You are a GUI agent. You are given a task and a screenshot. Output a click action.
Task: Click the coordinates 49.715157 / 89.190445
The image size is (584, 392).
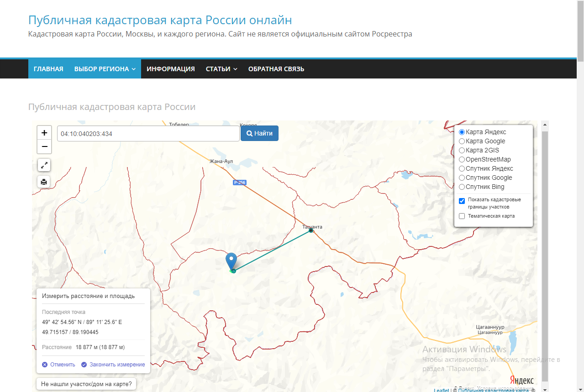[70, 332]
